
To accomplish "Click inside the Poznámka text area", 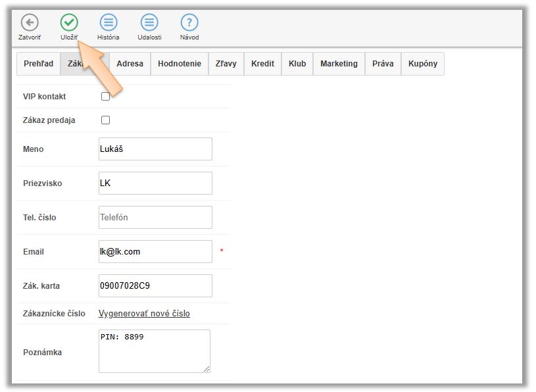I will [x=154, y=352].
